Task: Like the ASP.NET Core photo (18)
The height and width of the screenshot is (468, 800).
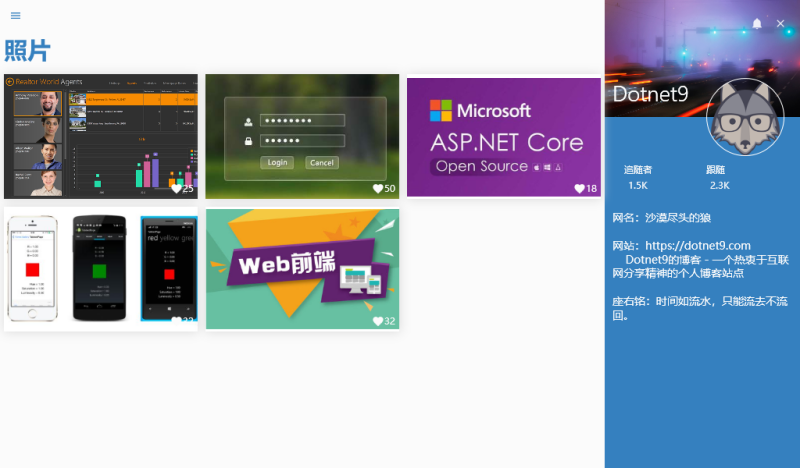Action: 580,189
